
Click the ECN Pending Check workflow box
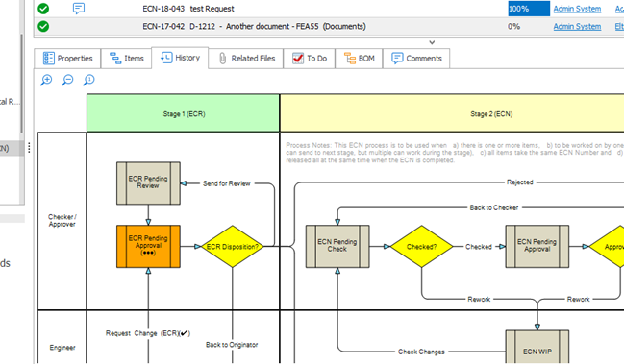point(337,247)
